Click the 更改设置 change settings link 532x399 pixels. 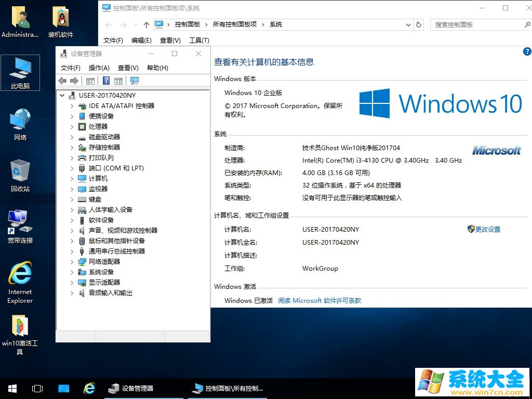pos(487,229)
